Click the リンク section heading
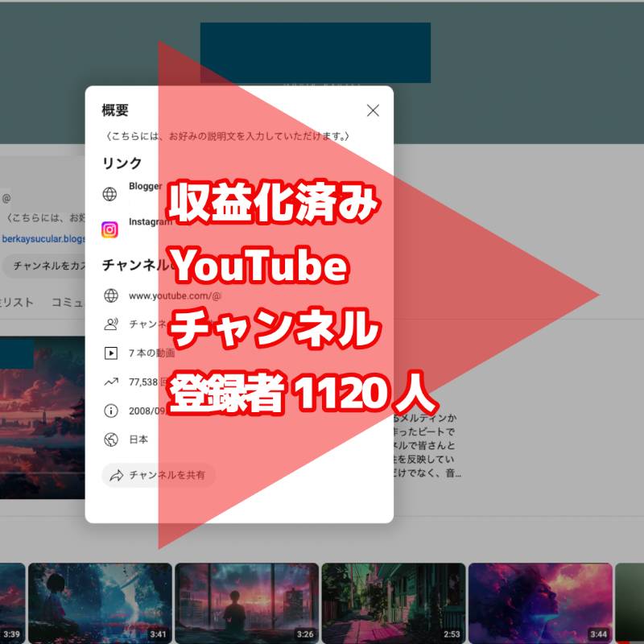The image size is (644, 644). [122, 163]
